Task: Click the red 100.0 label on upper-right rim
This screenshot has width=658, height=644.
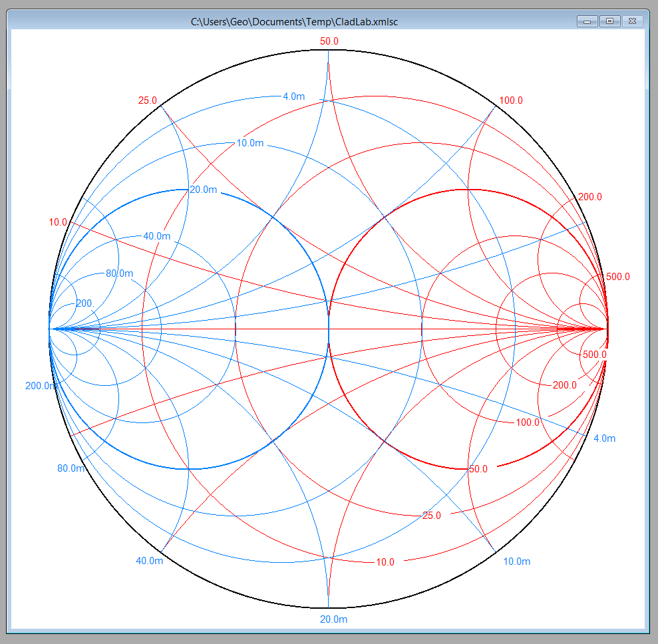Action: tap(511, 100)
